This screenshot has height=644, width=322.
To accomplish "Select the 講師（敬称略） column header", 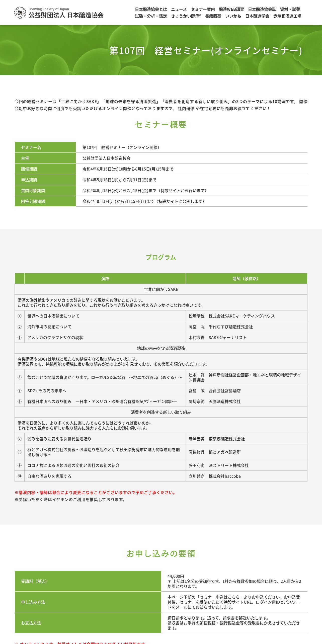I will click(x=247, y=279).
